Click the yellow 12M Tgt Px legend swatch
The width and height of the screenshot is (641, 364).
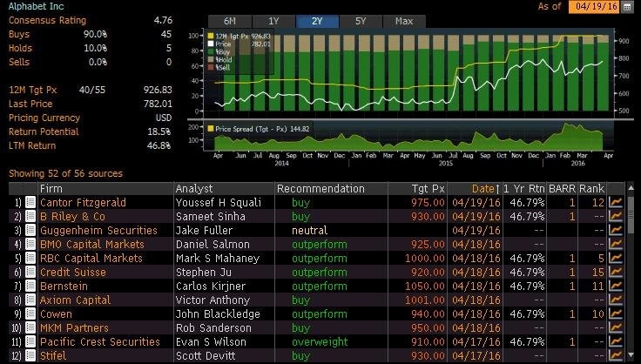click(x=211, y=36)
